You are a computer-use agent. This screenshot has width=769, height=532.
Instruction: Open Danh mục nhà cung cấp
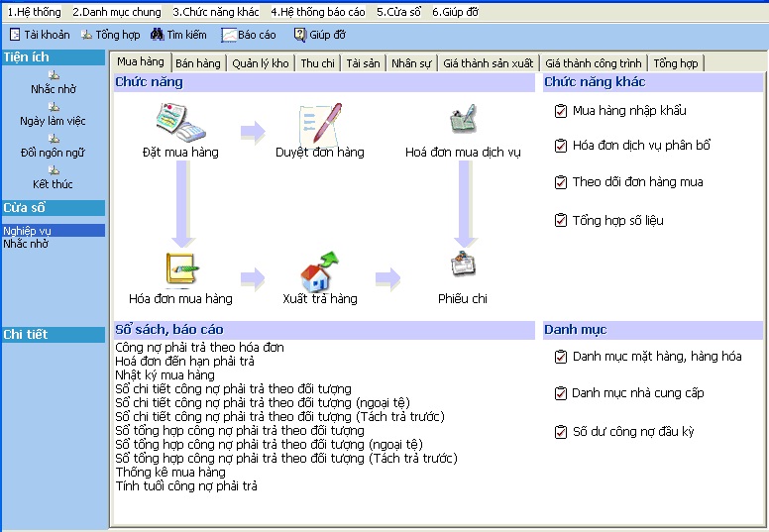click(637, 393)
